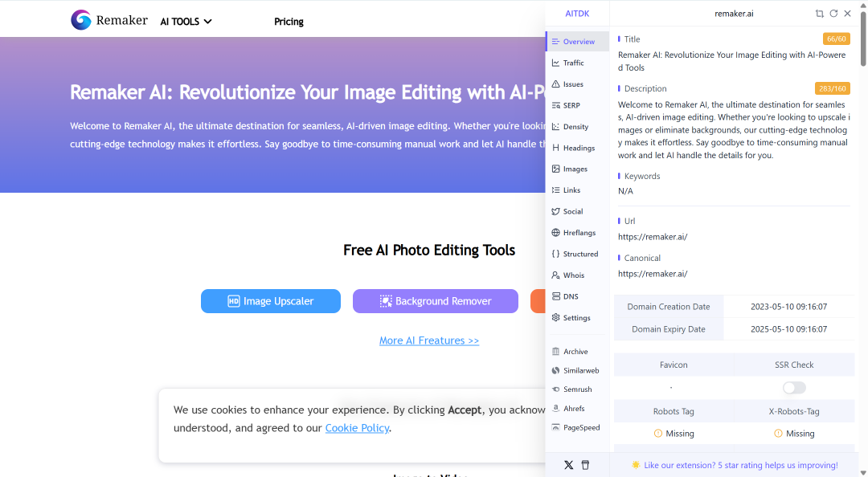Click the Ahrefs icon
The image size is (868, 477).
pyautogui.click(x=556, y=409)
